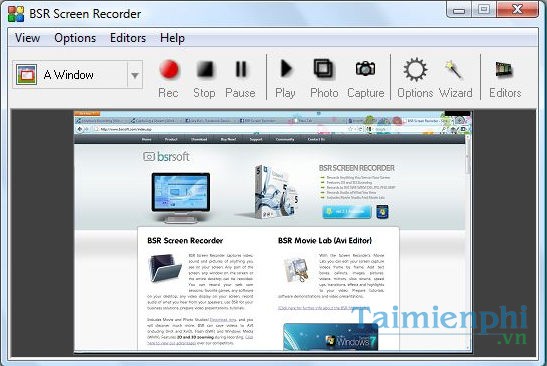This screenshot has height=366, width=547.
Task: Click the A Window capture mode icon
Action: tap(26, 75)
